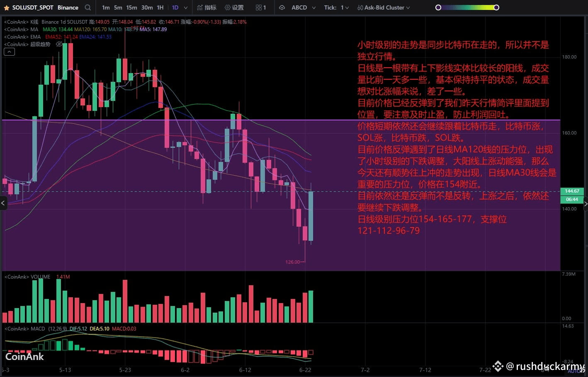Click the 180.00 price axis label
Screen dimensions: 588x377
tap(569, 57)
